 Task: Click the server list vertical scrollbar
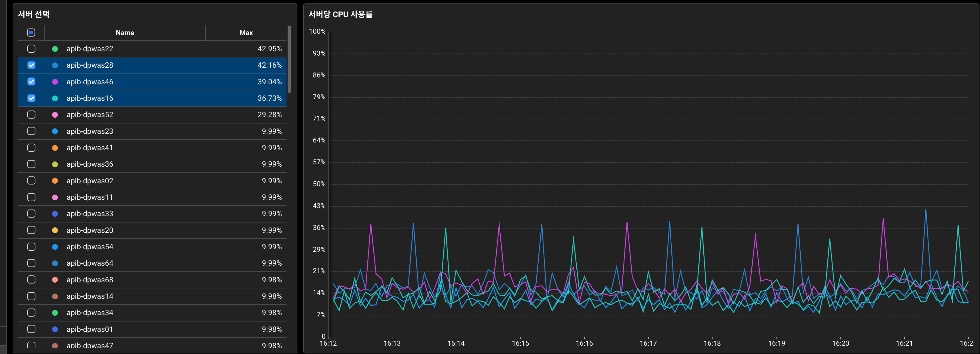(289, 59)
